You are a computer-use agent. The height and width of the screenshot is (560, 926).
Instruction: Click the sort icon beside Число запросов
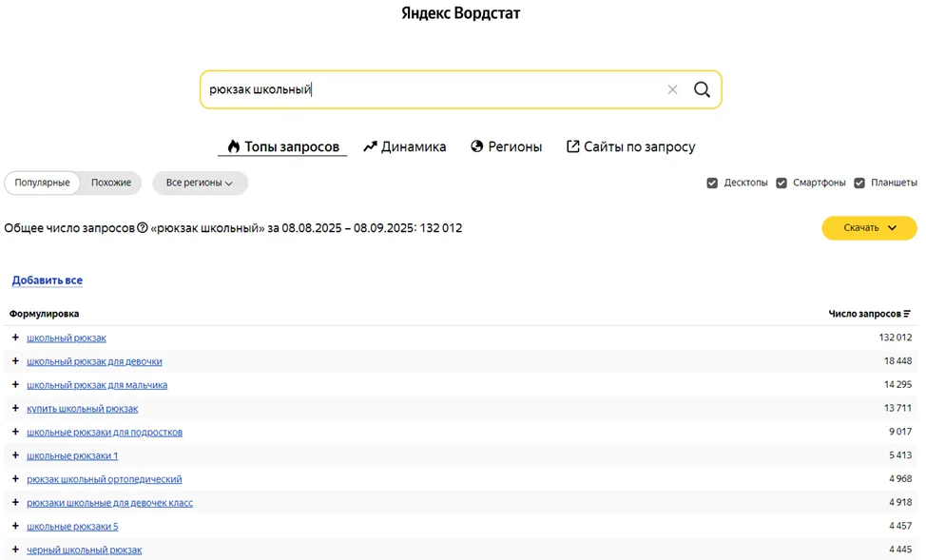click(907, 314)
